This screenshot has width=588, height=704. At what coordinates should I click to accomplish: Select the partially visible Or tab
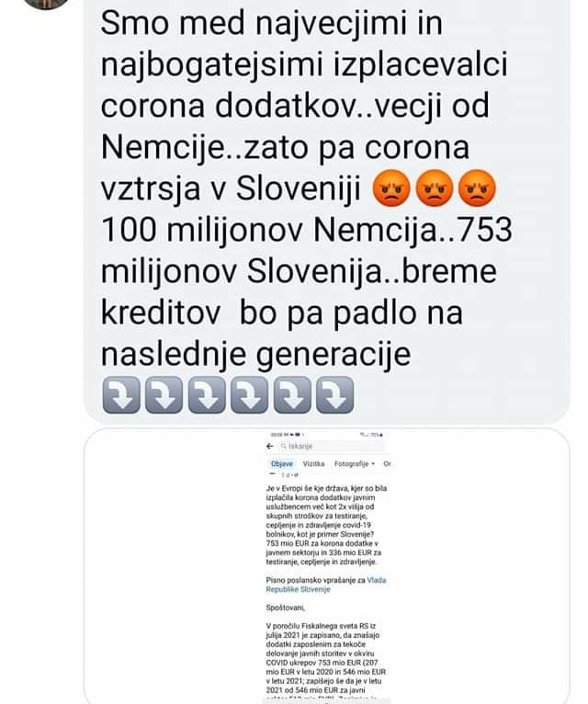tap(387, 464)
